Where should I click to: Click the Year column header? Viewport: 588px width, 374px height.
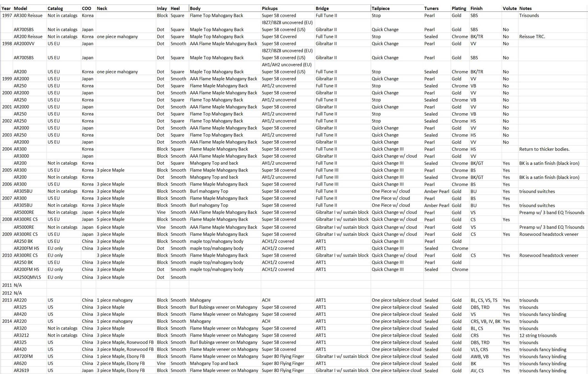(6, 8)
